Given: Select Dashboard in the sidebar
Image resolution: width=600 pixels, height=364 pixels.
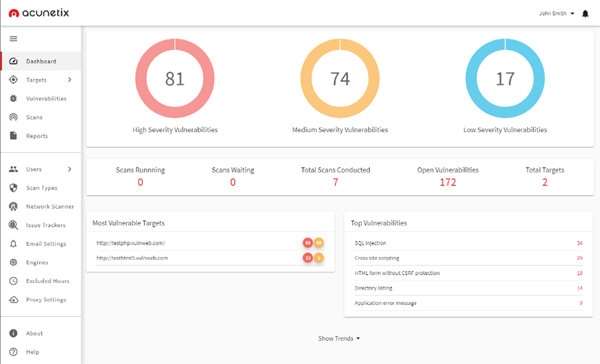Looking at the screenshot, I should click(x=41, y=61).
